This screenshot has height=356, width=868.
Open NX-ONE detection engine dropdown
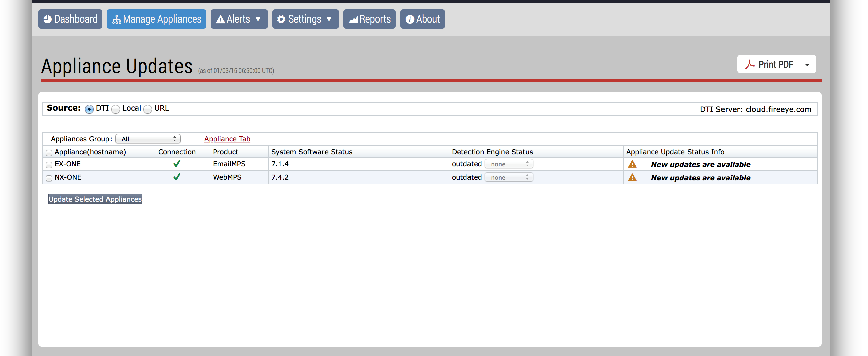click(509, 177)
